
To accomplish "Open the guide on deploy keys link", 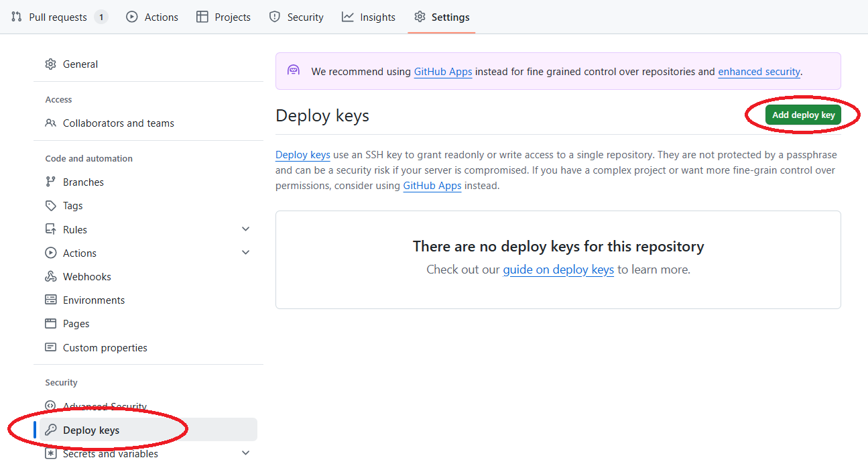I will pyautogui.click(x=558, y=270).
